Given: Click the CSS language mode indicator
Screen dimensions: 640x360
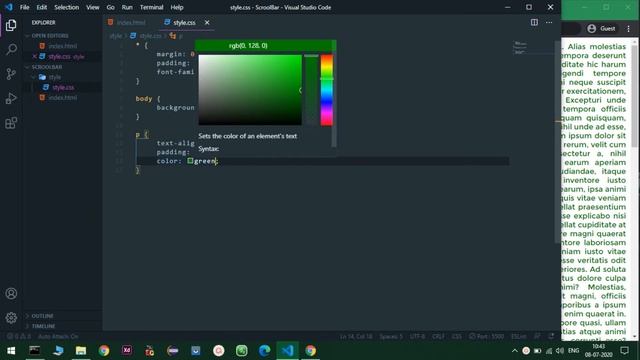Looking at the screenshot, I should pos(457,336).
